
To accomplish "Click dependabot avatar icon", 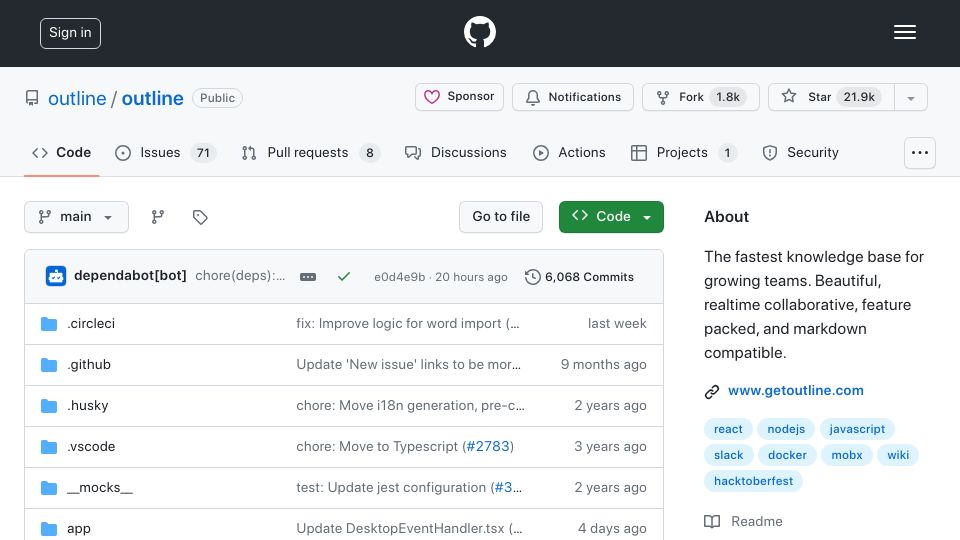I will click(56, 276).
